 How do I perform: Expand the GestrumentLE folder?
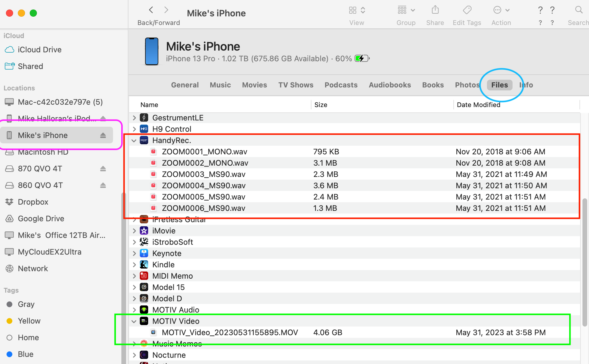pyautogui.click(x=134, y=118)
